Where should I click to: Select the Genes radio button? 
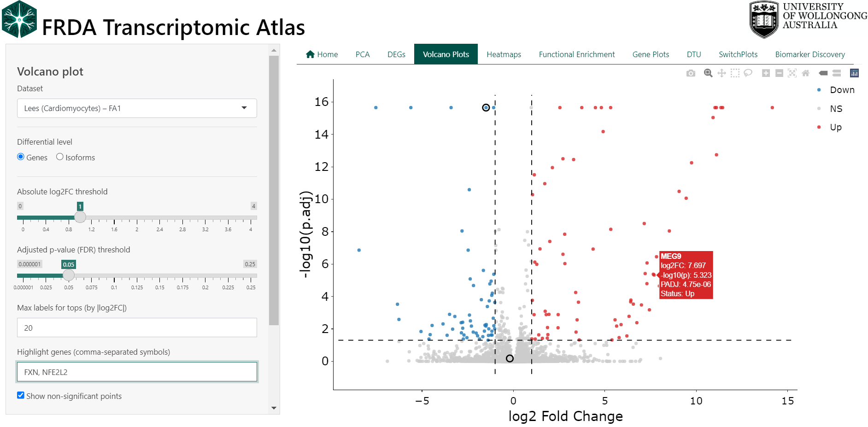[21, 157]
